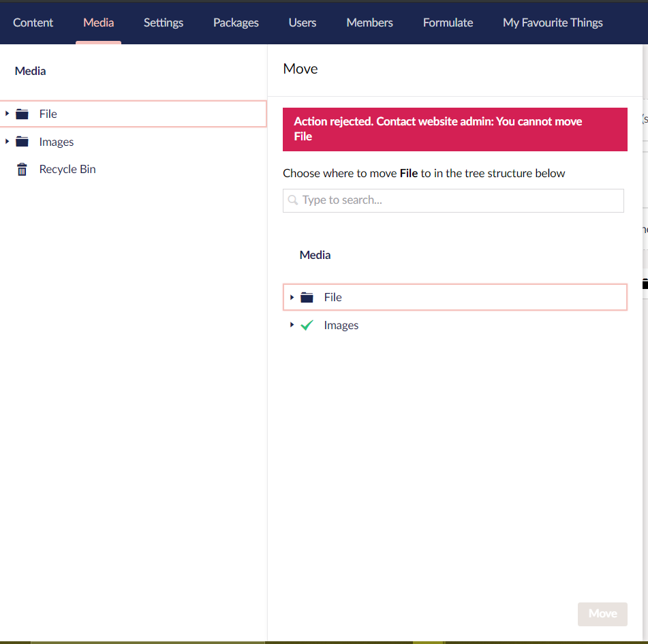Click green checkmark beside Images

[x=307, y=325]
